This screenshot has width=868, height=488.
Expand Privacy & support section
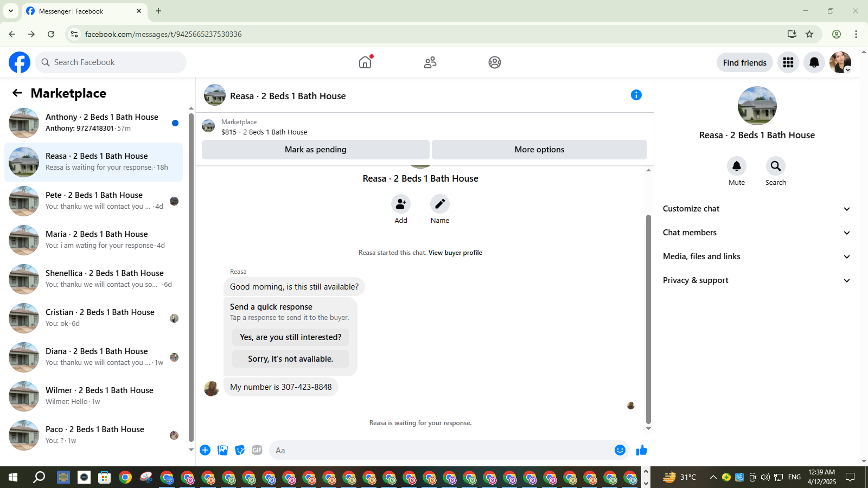pos(757,280)
